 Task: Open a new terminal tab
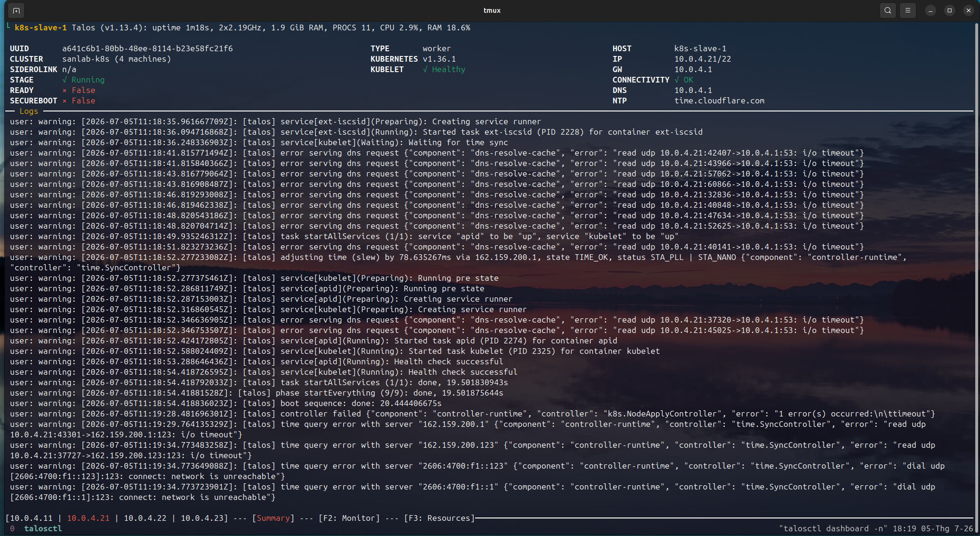(16, 10)
